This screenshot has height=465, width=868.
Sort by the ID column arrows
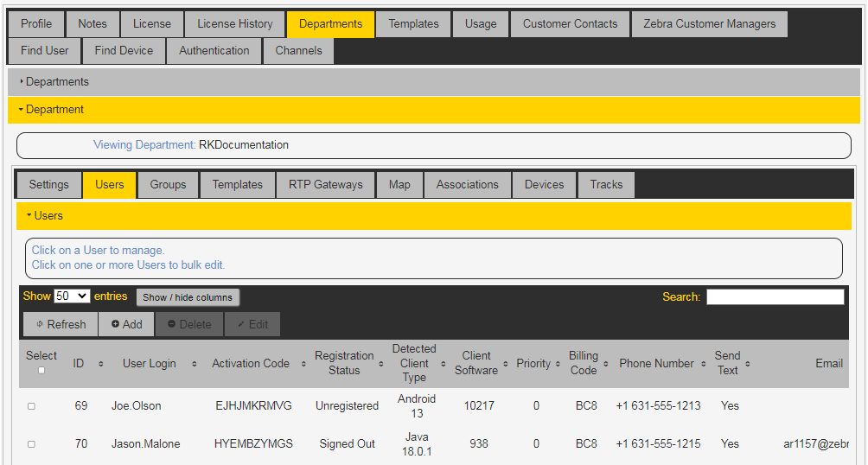point(101,364)
